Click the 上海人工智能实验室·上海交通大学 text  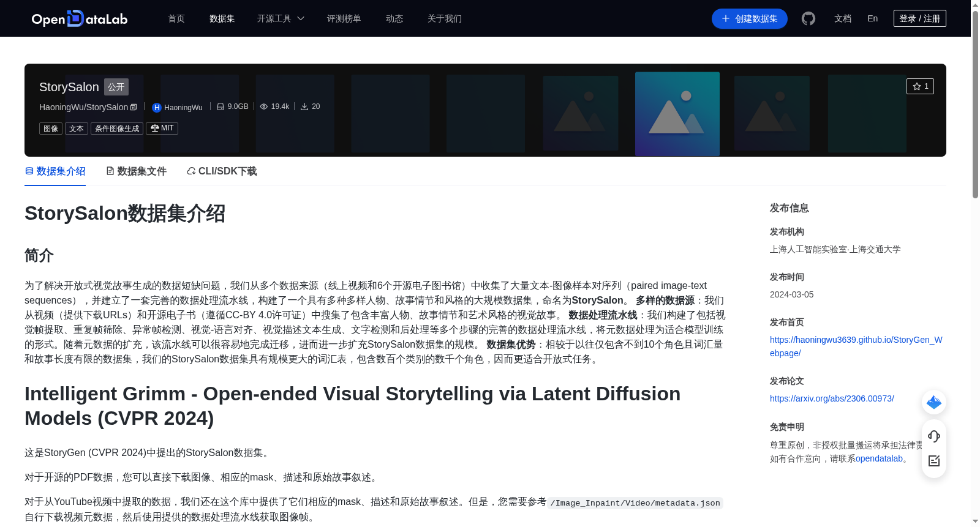(835, 249)
